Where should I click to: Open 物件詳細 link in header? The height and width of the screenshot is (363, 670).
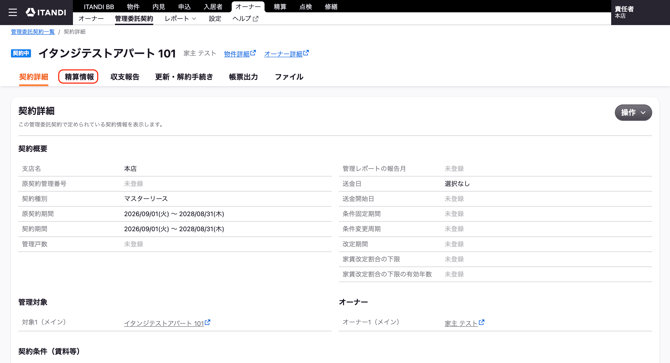(x=237, y=54)
